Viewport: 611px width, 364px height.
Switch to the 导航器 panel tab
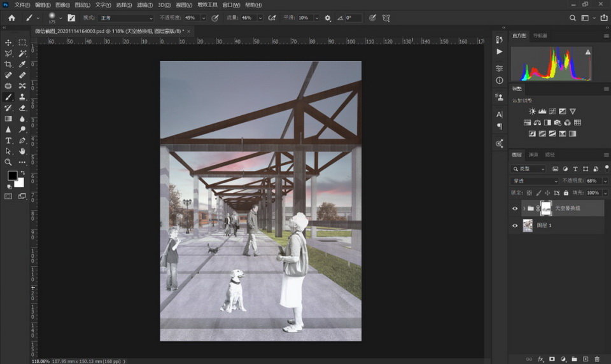(x=540, y=36)
